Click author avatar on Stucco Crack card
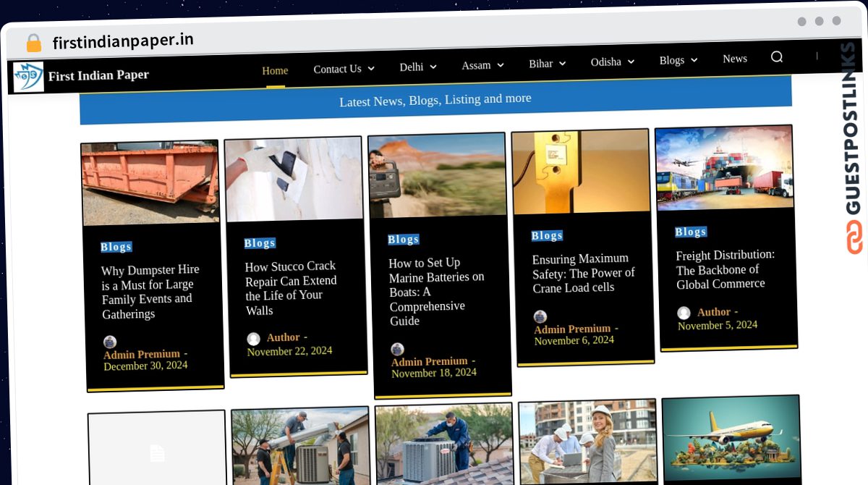 tap(253, 339)
